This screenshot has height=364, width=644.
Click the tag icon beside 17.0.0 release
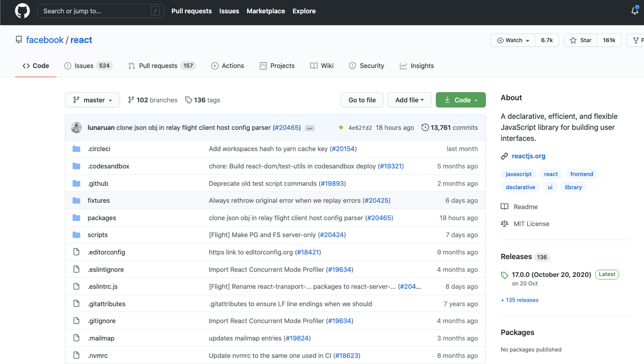(505, 275)
